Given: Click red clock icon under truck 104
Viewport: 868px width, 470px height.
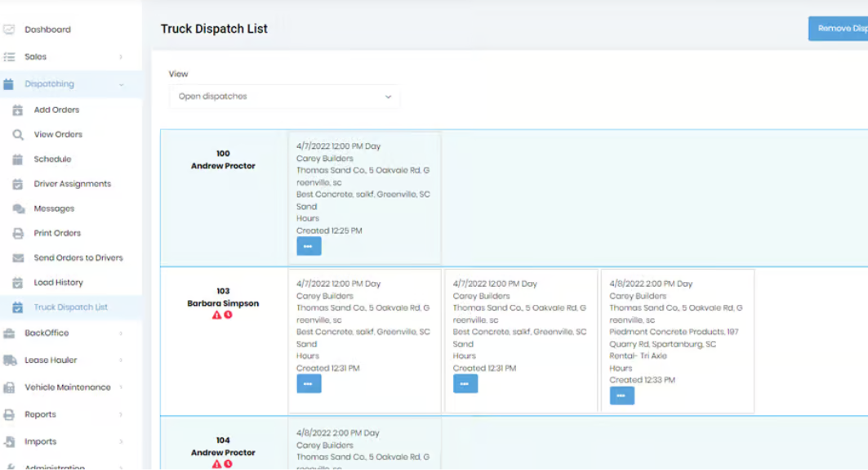Looking at the screenshot, I should click(228, 464).
